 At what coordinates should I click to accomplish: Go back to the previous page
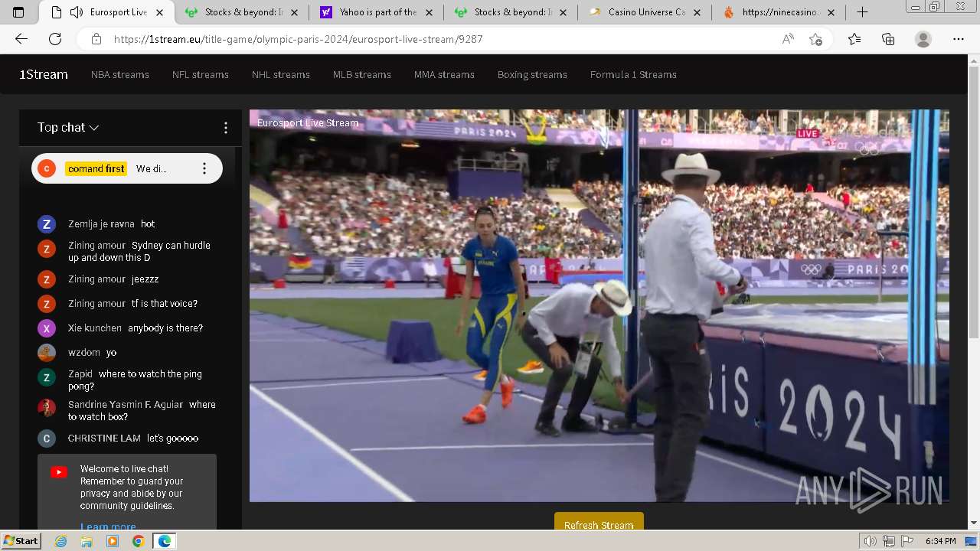(x=21, y=39)
